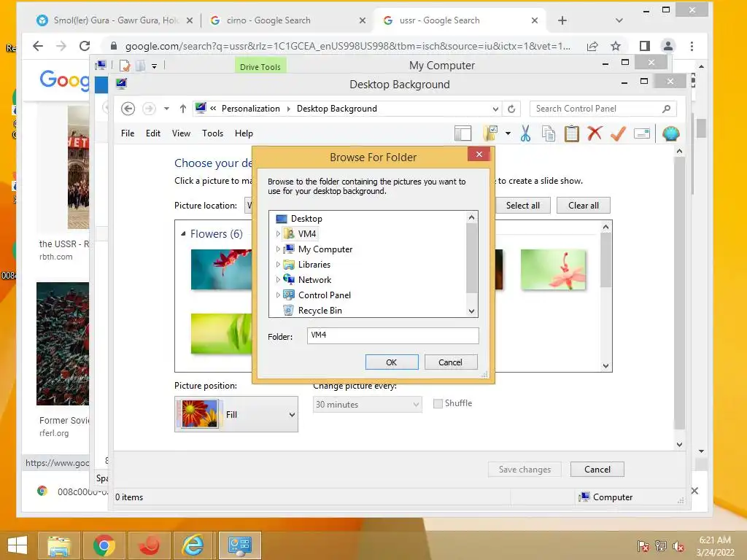Click the Back arrow in Desktop Background window
This screenshot has height=560, width=747.
128,109
